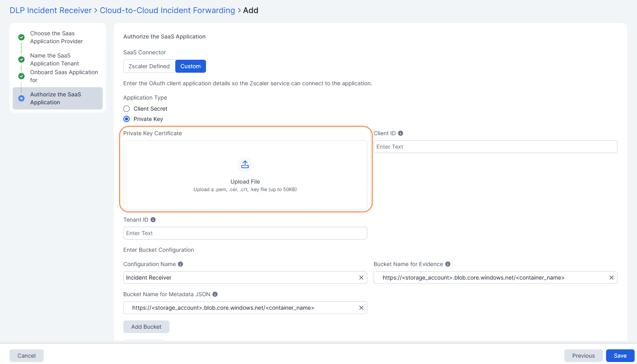Click the Bucket Name for Evidence info icon

448,264
